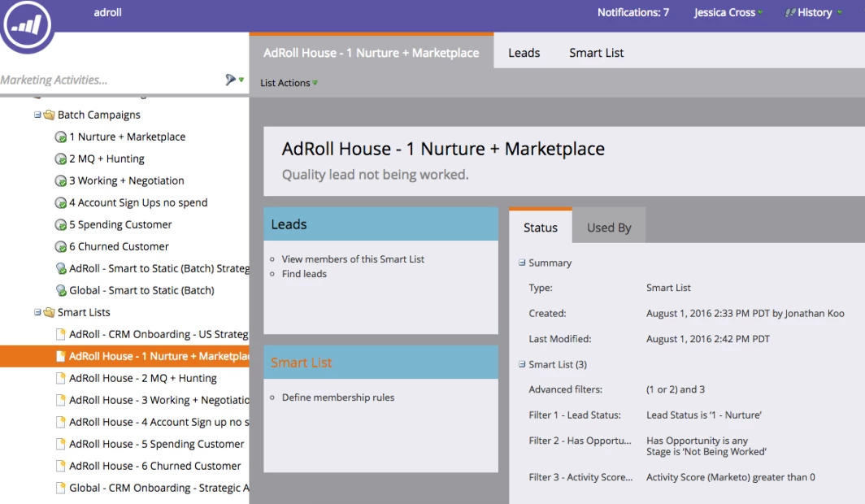This screenshot has height=504, width=865.
Task: Select 6 Churned Customer campaign
Action: pos(119,246)
